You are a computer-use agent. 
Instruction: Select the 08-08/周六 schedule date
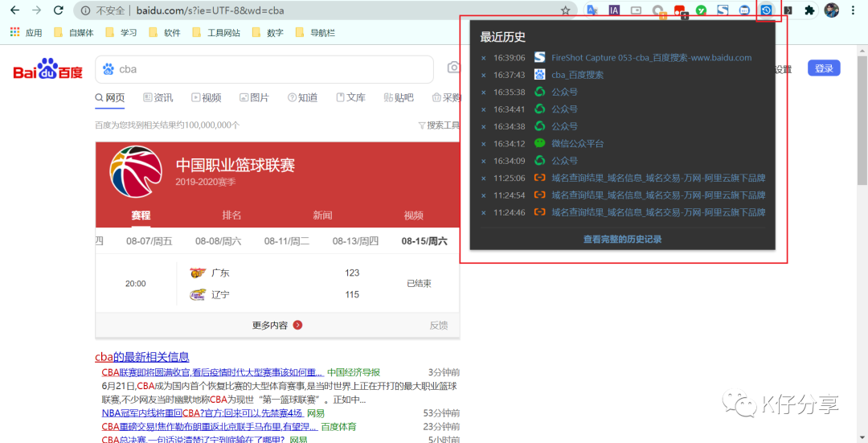(218, 241)
